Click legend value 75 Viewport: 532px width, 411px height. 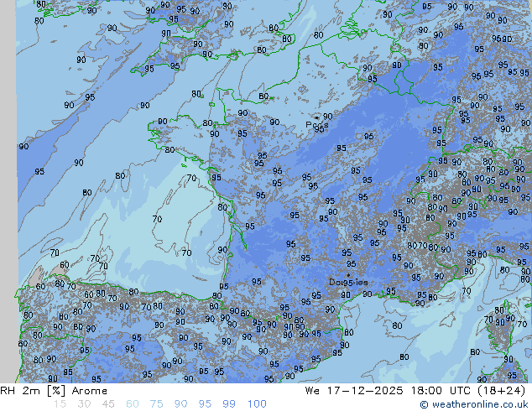(156, 404)
